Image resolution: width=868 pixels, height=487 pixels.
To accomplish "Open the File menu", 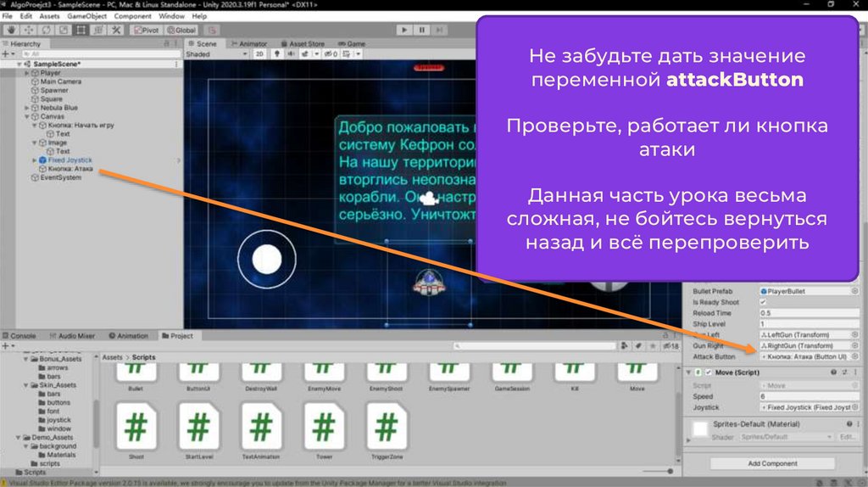I will [7, 16].
